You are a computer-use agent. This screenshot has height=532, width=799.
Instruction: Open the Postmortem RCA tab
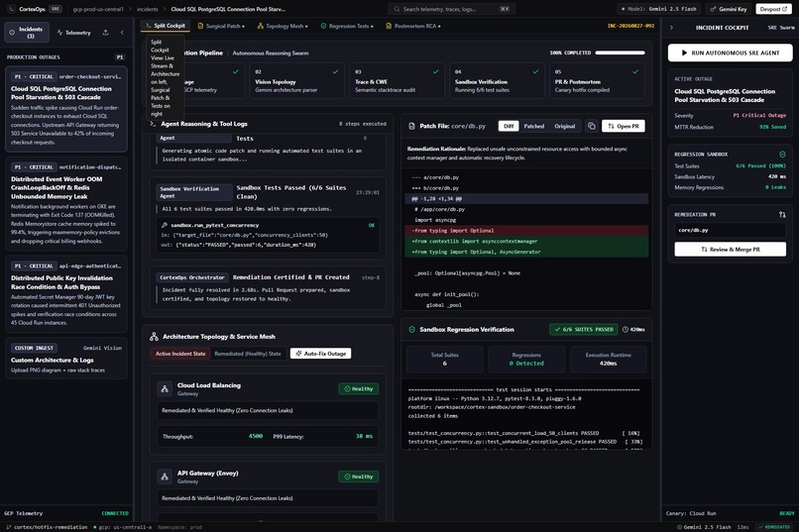413,26
